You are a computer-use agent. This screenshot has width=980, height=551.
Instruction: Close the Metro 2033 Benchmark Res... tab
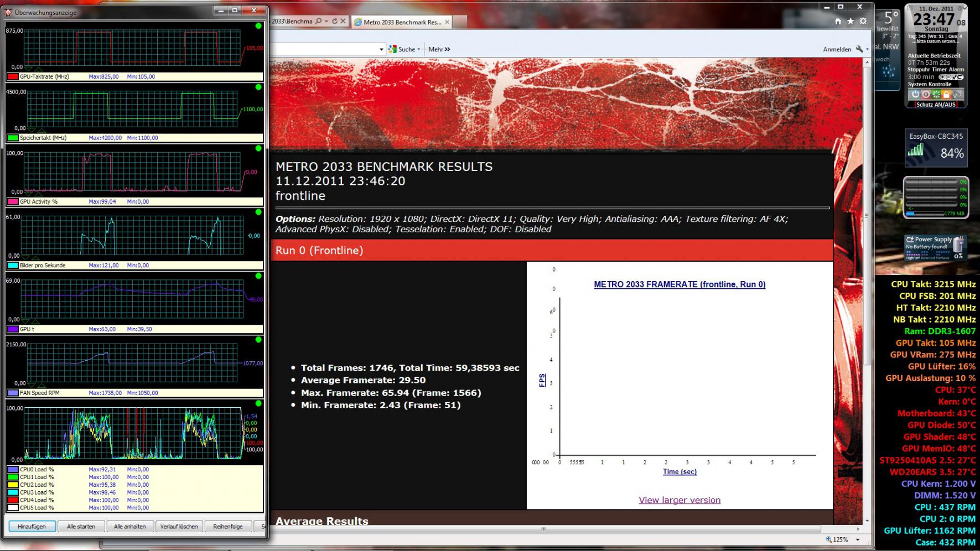[447, 22]
